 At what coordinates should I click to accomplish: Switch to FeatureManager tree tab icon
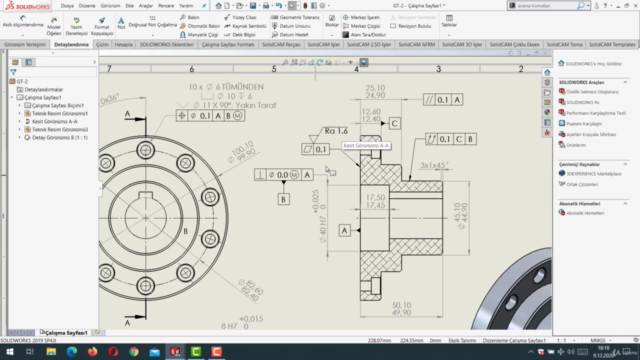(15, 62)
